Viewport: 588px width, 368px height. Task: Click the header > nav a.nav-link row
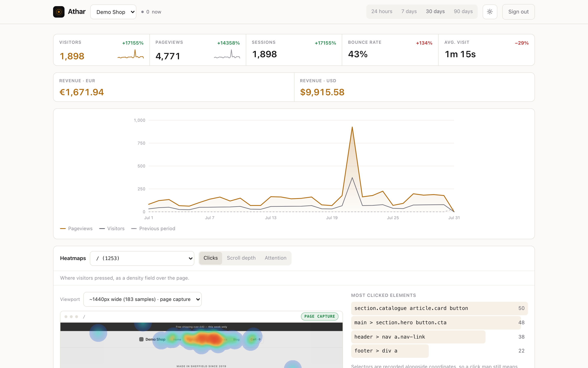(439, 337)
